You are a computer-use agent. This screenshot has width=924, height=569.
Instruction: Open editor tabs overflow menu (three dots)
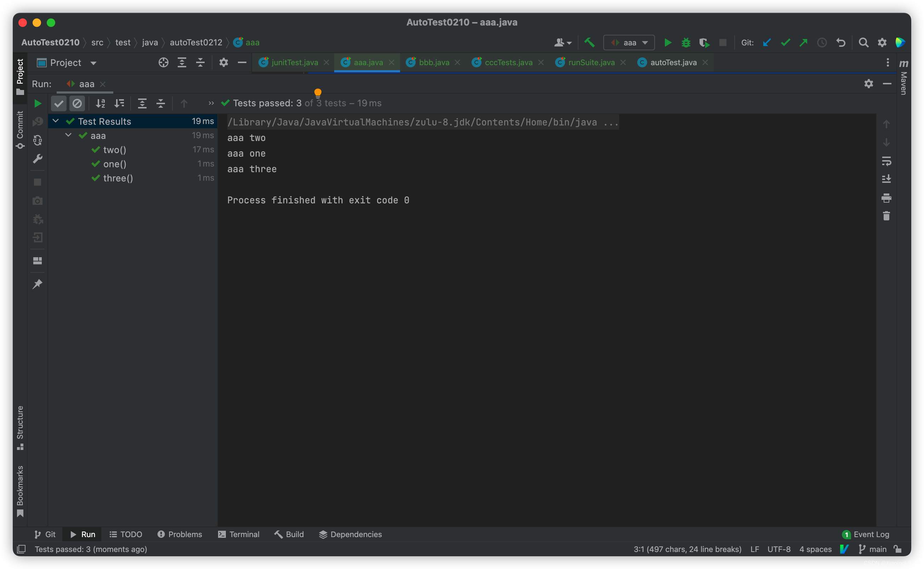(x=888, y=62)
